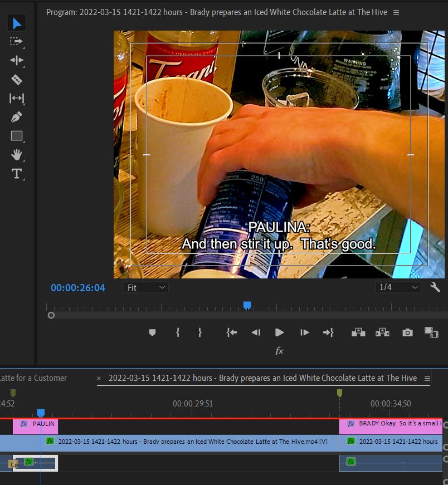Select the green marker above the BRADY clip
Screen dimensions: 448x485
pos(340,393)
